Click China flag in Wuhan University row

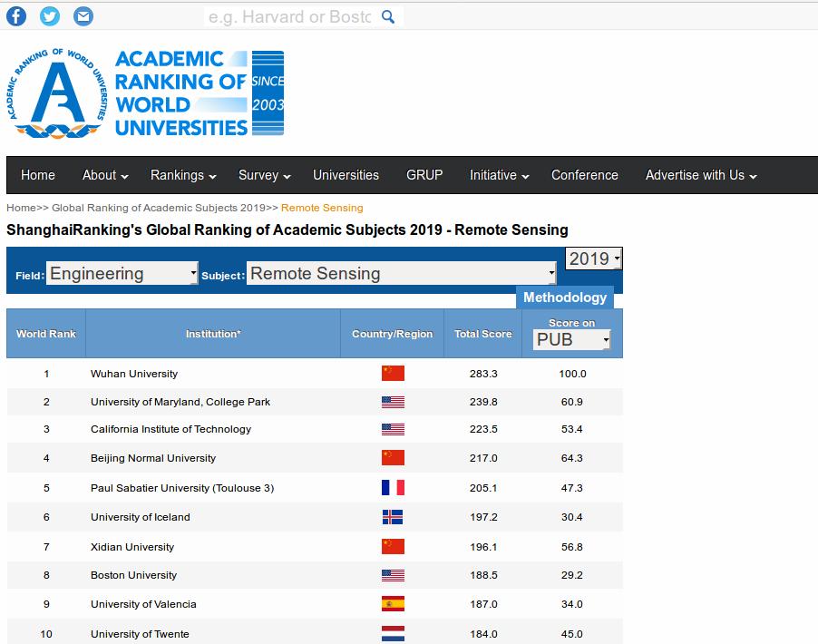[x=393, y=373]
